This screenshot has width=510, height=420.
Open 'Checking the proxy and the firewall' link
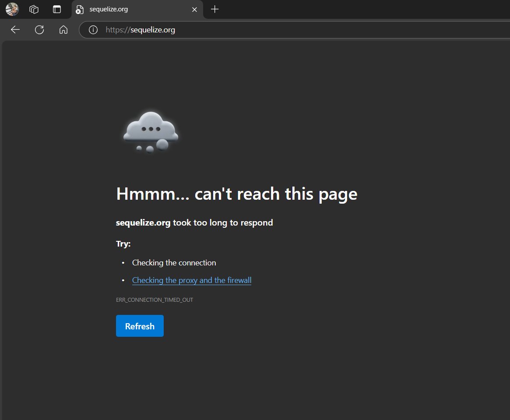[x=192, y=280]
